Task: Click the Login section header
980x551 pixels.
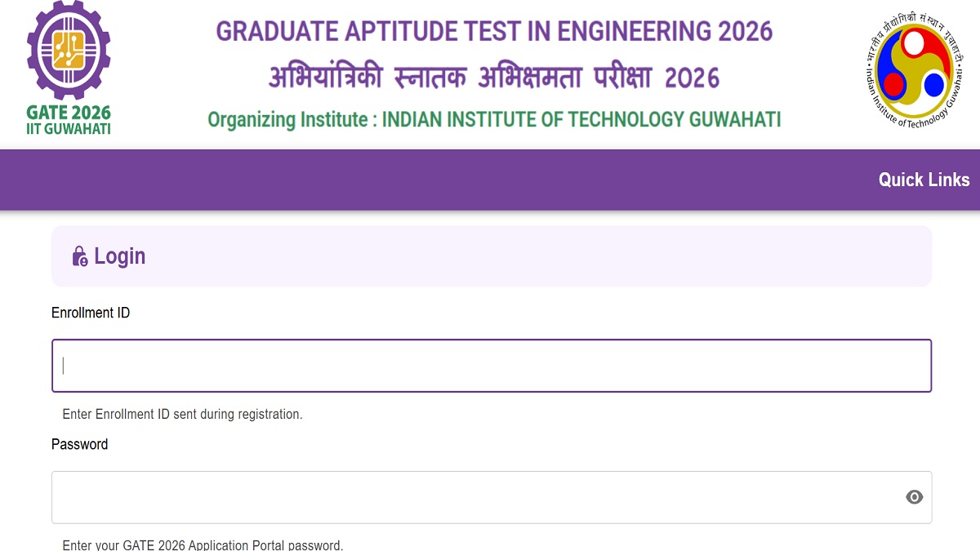Action: pyautogui.click(x=119, y=256)
